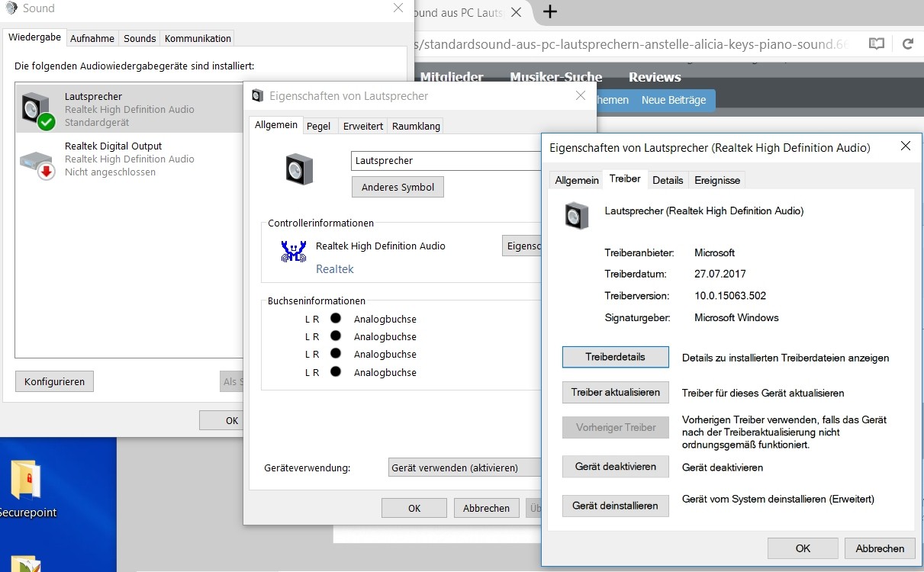Screen dimensions: 924x572
Task: Click the Treiberdatum value 27.07.2017
Action: point(720,274)
